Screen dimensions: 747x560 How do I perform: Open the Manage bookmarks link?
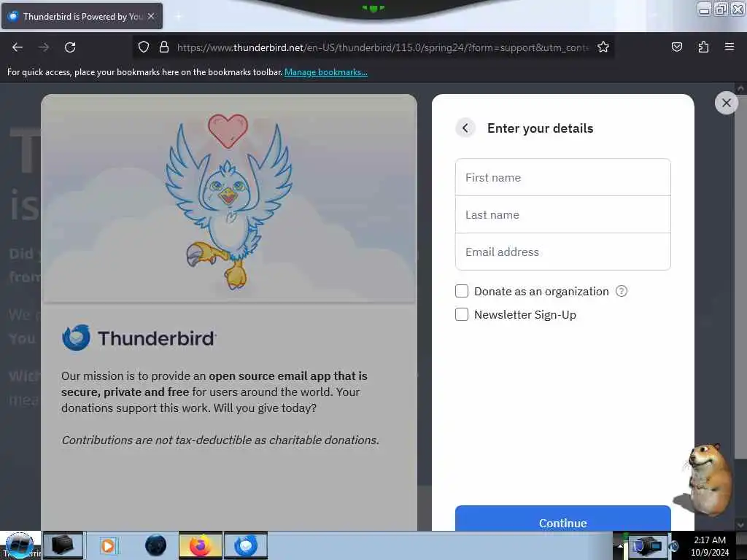(326, 72)
